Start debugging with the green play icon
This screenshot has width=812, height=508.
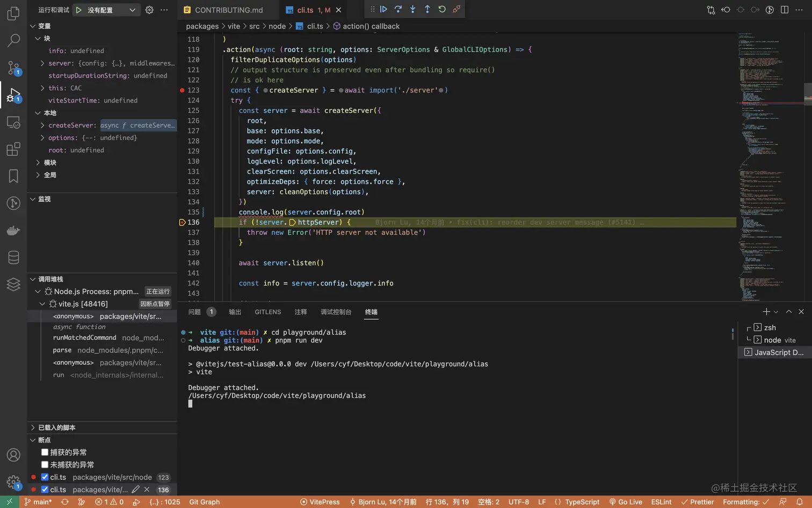[79, 10]
